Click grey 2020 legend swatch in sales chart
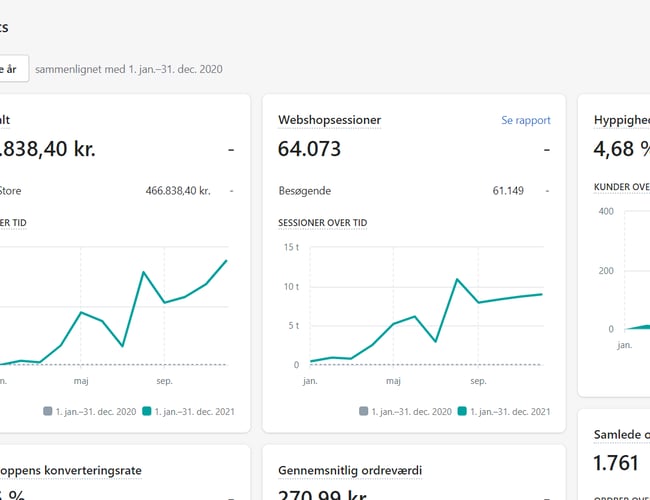650x500 pixels. click(x=48, y=411)
